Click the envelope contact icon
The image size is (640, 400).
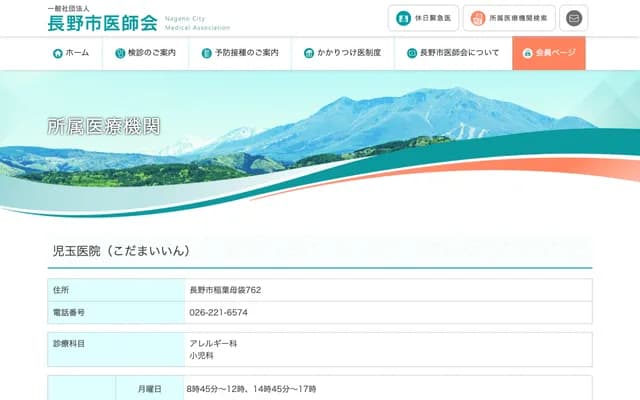pyautogui.click(x=573, y=18)
